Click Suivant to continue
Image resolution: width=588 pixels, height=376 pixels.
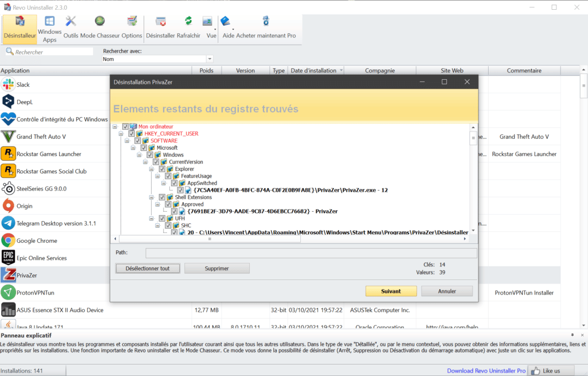pyautogui.click(x=390, y=291)
